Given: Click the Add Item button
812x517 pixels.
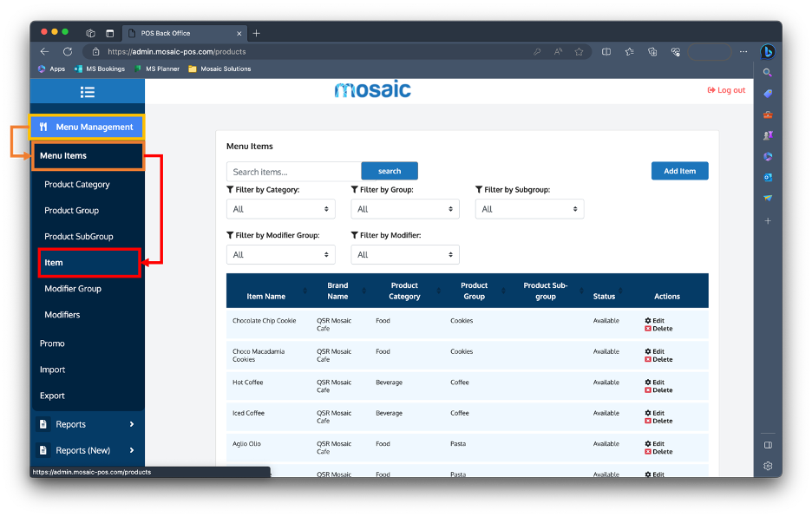Looking at the screenshot, I should point(679,170).
